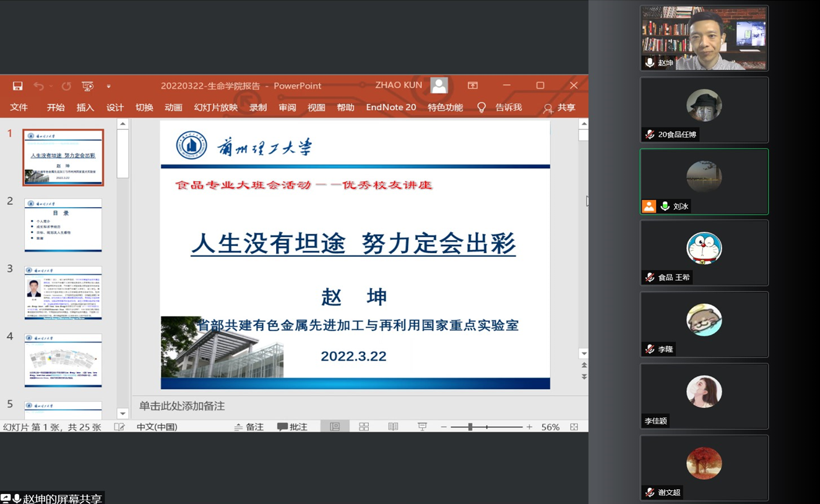
Task: Click the Slide Show icon in status bar
Action: tap(422, 427)
